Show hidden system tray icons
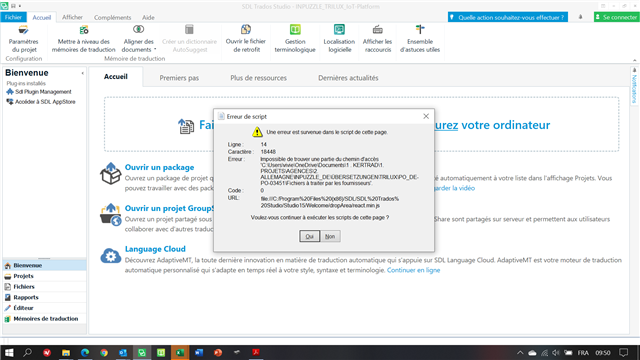Viewport: 640px width, 360px height. [520, 353]
